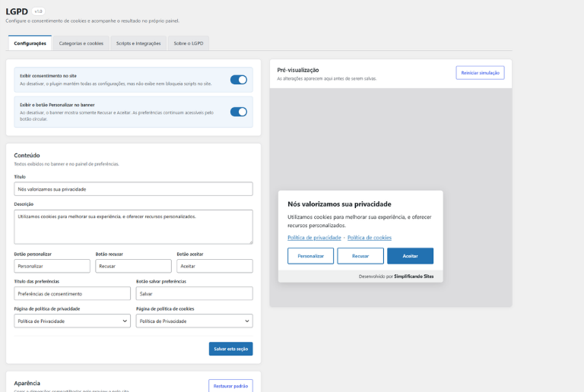Click Restaurar padrão button
This screenshot has height=392, width=584.
click(x=230, y=386)
